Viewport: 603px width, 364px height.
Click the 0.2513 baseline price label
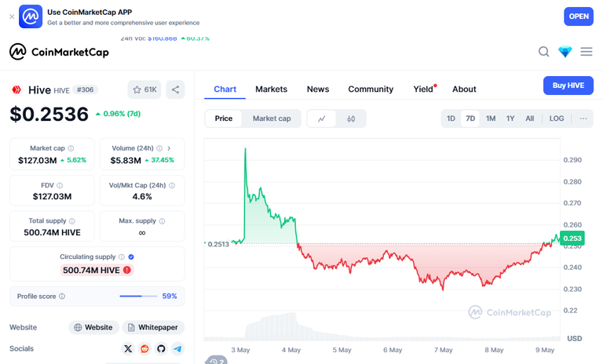pyautogui.click(x=218, y=245)
